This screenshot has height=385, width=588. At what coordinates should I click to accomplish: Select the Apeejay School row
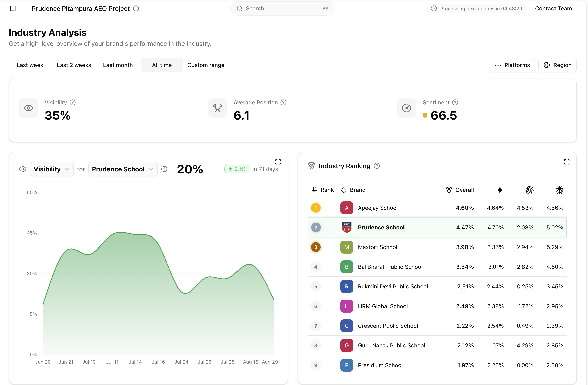437,208
